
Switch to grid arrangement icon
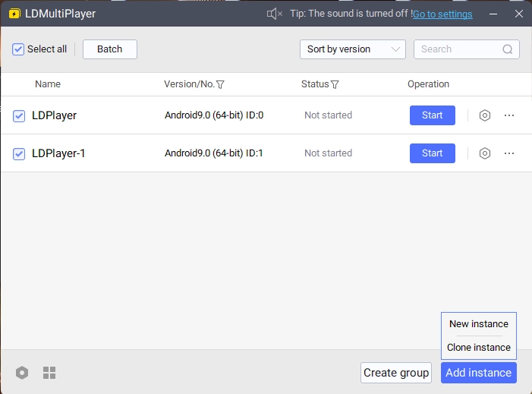coord(49,373)
